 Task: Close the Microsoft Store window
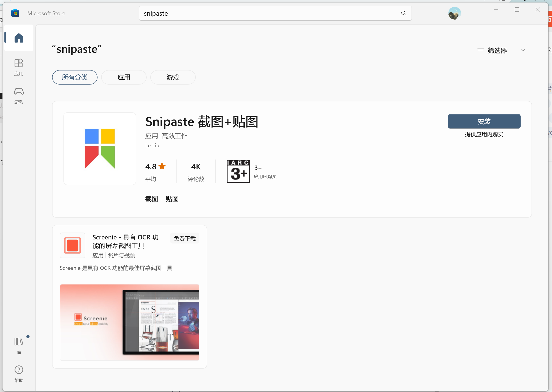click(x=538, y=10)
